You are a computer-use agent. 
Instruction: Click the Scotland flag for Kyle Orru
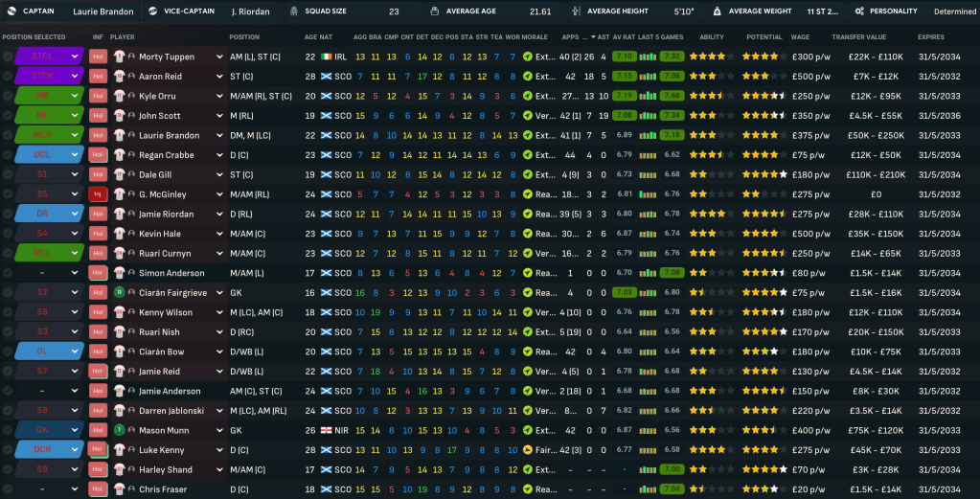point(327,96)
